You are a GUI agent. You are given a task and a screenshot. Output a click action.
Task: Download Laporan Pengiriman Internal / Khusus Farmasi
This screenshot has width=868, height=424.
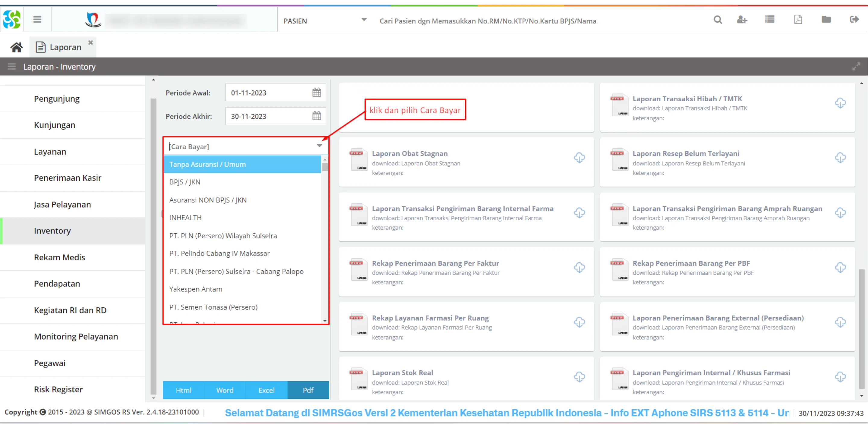pyautogui.click(x=840, y=377)
